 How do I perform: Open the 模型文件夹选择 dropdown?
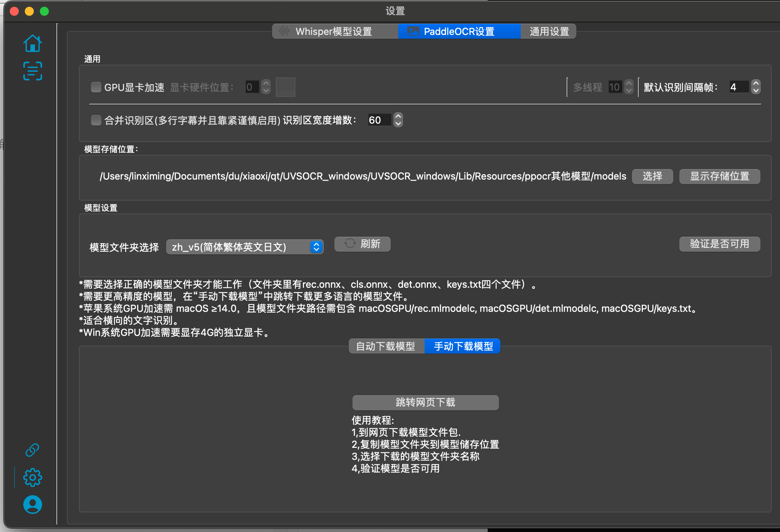coord(245,247)
